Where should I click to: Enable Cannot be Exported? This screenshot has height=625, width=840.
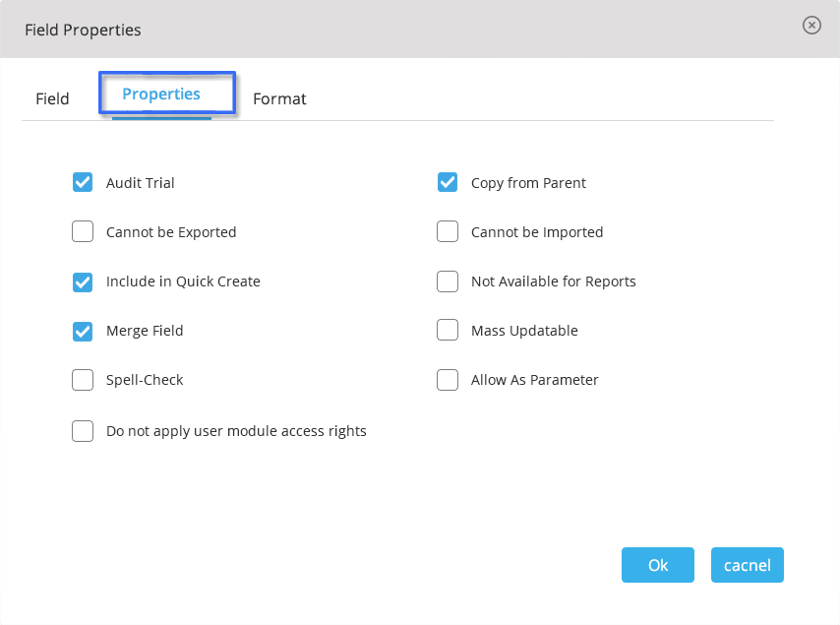tap(83, 231)
